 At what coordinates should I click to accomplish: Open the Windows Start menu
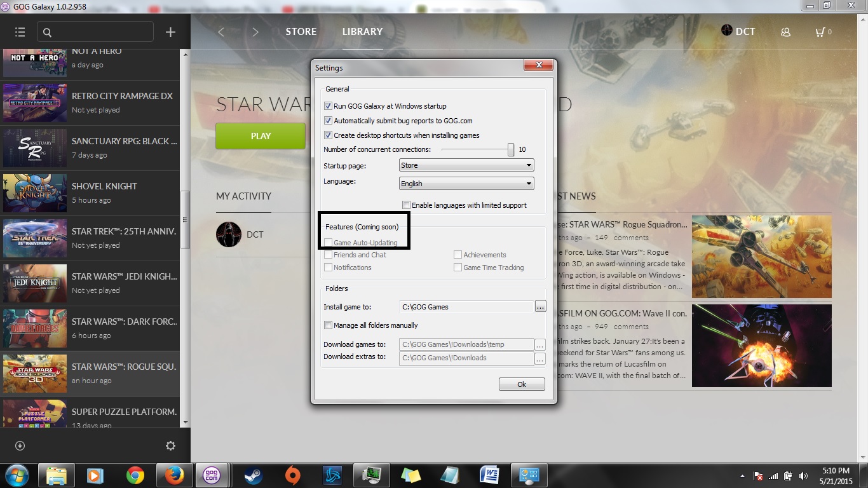(x=17, y=475)
